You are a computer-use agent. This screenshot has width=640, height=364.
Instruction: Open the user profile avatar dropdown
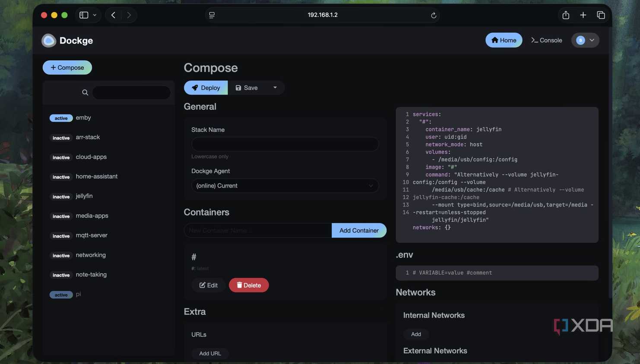pos(585,40)
